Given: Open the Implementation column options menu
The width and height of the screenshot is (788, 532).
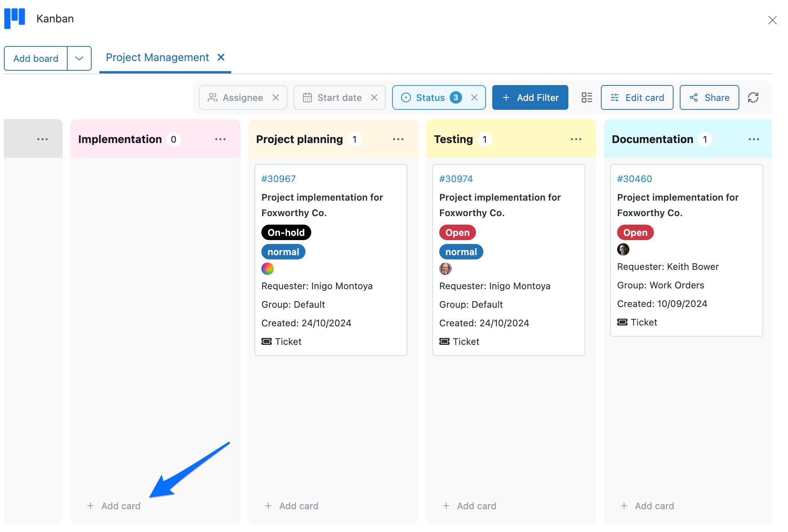Looking at the screenshot, I should [x=220, y=139].
